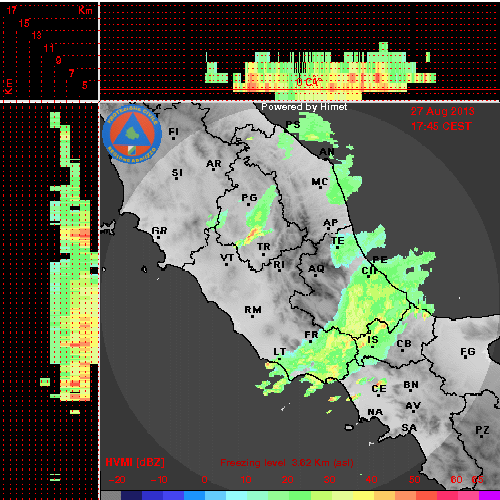Click the PE city label
This screenshot has width=500, height=500.
coord(379,260)
